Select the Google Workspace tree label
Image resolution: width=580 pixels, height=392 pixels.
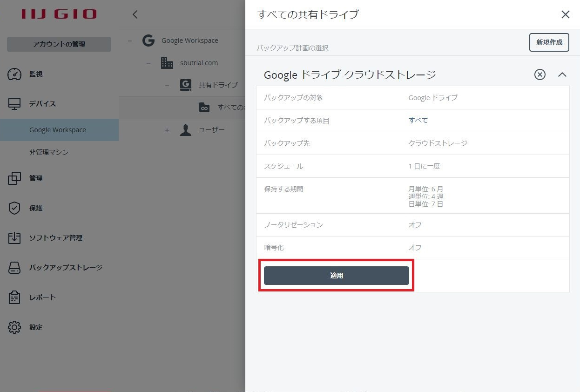click(x=190, y=41)
